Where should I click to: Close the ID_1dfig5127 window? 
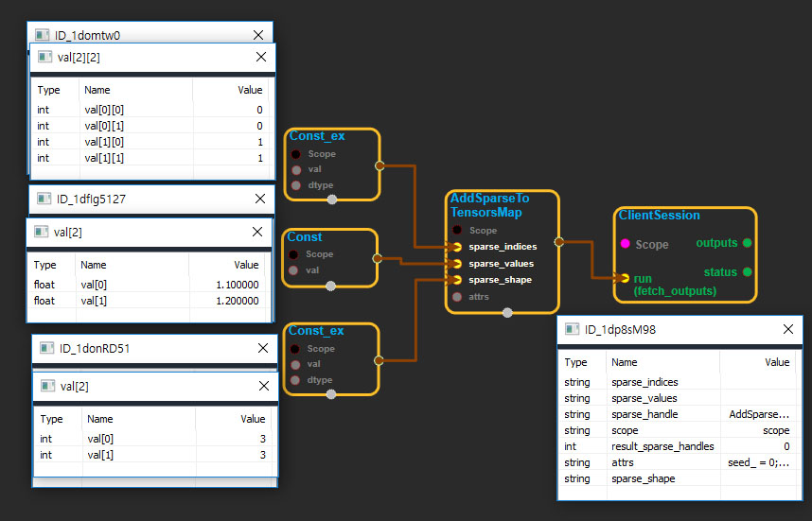coord(259,199)
